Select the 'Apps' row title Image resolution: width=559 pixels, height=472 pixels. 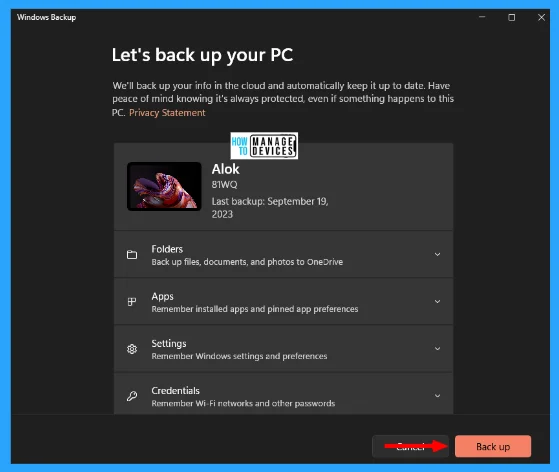click(163, 296)
